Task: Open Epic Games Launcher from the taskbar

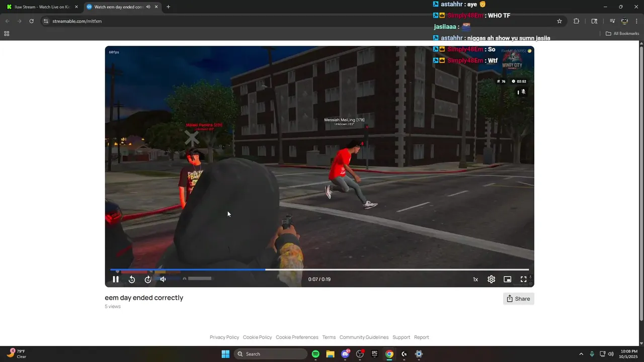Action: click(x=374, y=354)
